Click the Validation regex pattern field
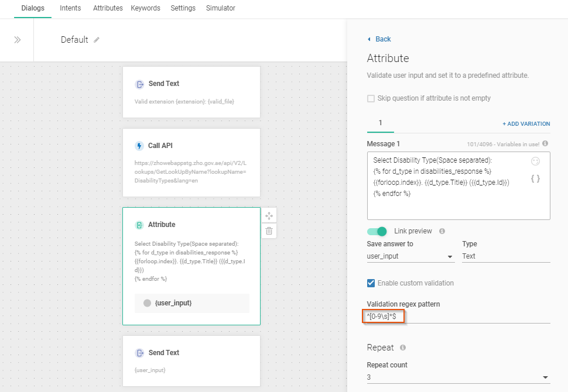568x392 pixels. point(458,317)
